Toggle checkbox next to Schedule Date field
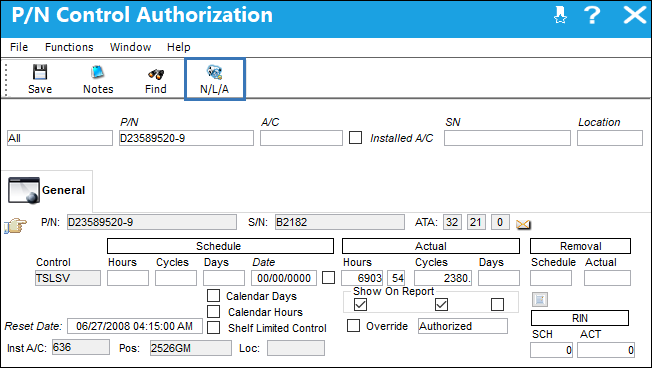Screen dimensions: 652x368 point(328,278)
